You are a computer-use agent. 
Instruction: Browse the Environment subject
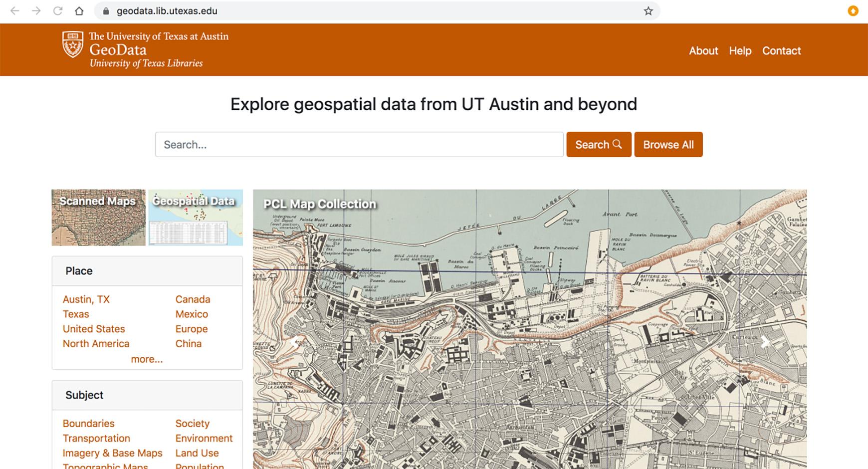(x=204, y=438)
